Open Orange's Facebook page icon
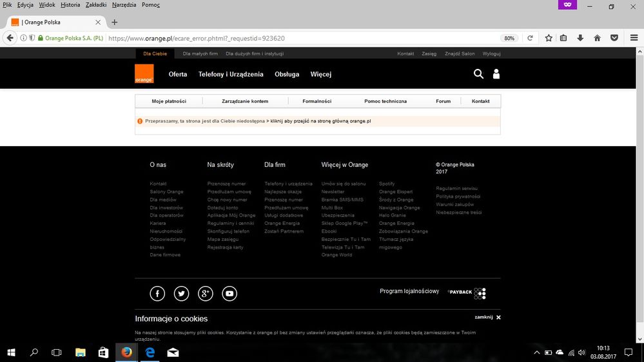 pos(157,294)
